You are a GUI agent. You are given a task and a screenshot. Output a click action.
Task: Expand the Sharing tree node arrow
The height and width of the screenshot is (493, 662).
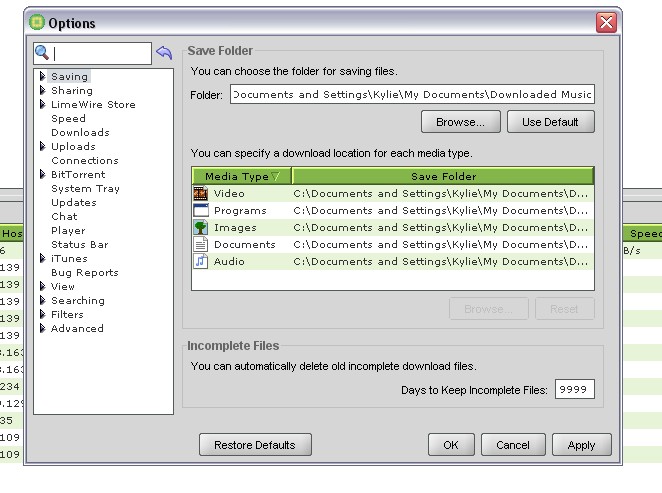click(x=43, y=90)
